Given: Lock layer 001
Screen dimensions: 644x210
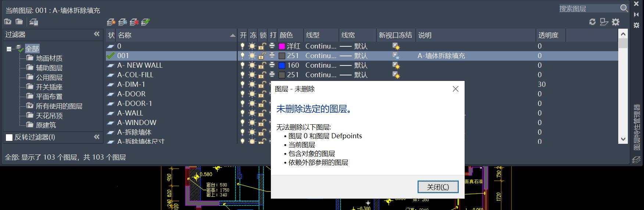Looking at the screenshot, I should pyautogui.click(x=262, y=56).
